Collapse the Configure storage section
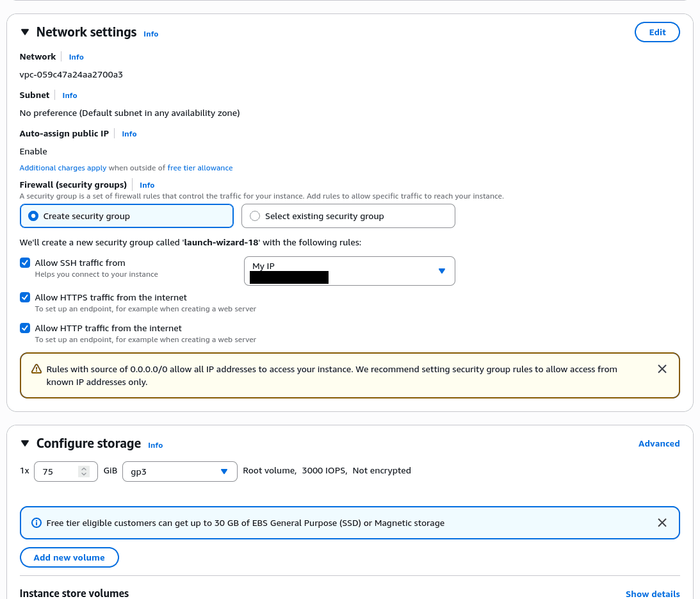The image size is (700, 599). click(24, 443)
